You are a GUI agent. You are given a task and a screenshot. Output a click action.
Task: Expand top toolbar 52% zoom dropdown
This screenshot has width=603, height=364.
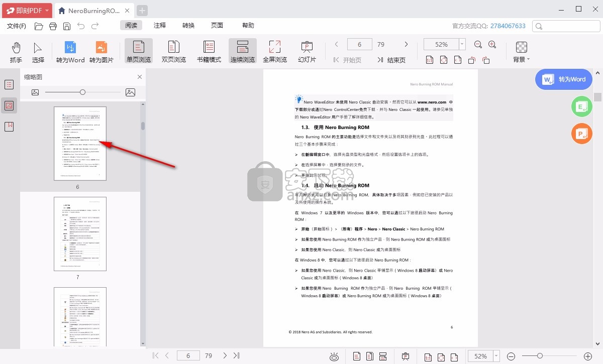[462, 44]
